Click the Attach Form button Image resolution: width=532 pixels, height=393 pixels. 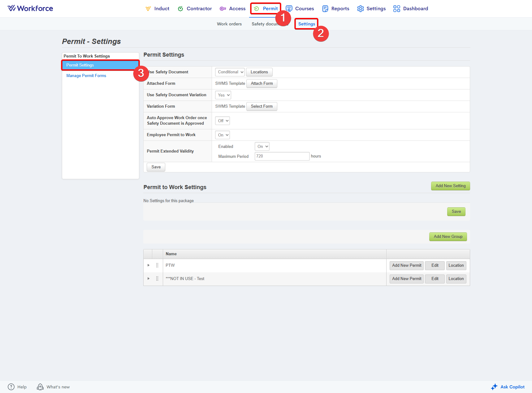tap(262, 84)
